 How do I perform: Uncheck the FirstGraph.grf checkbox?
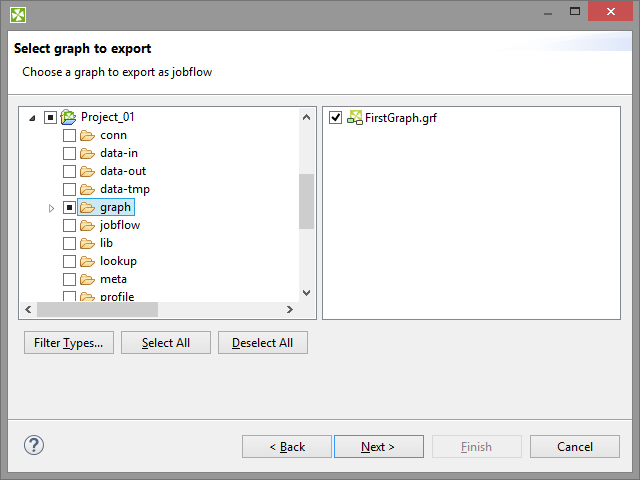pos(336,117)
